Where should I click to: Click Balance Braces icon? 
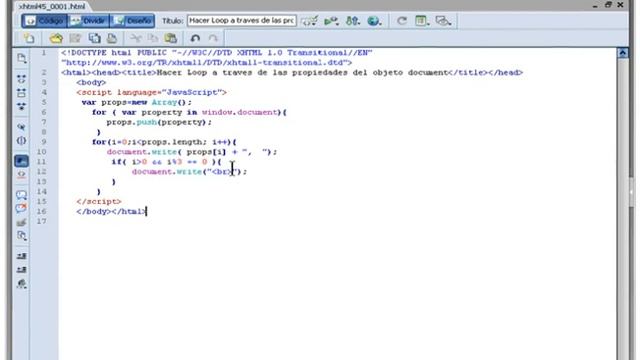tap(22, 141)
